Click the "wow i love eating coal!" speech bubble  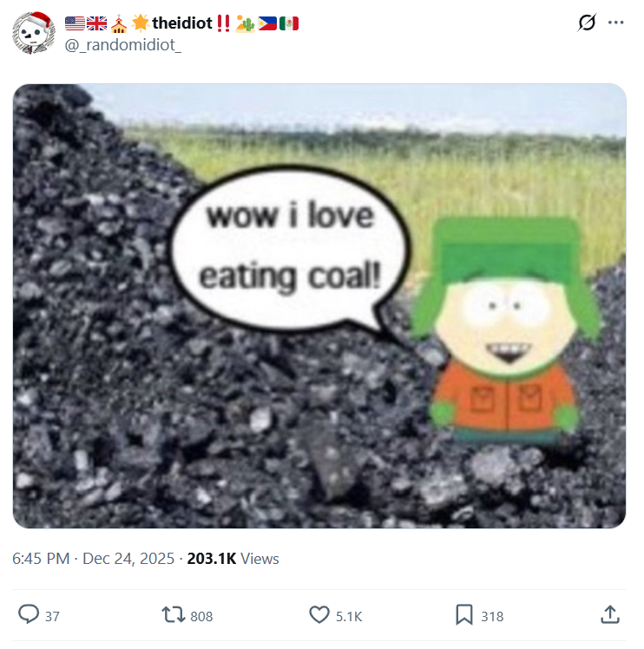click(x=290, y=246)
